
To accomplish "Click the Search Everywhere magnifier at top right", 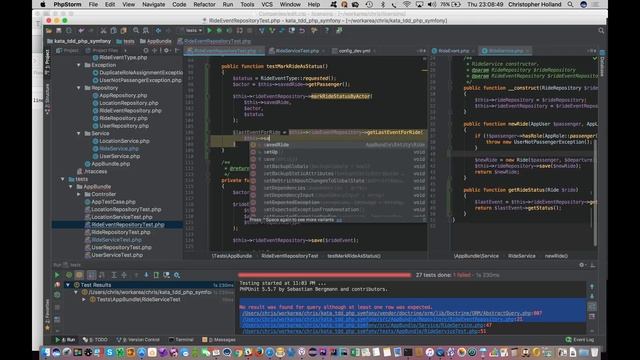I will [601, 31].
